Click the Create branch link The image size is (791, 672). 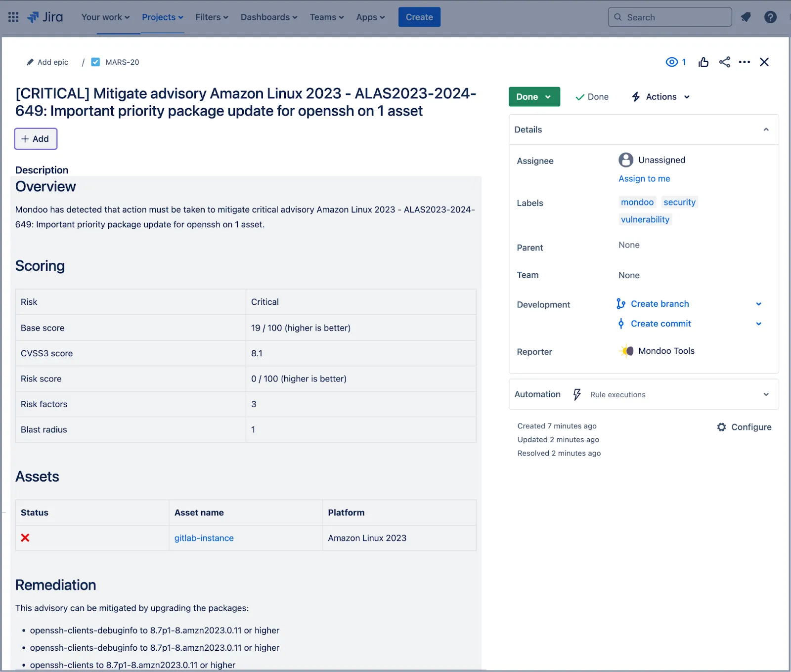coord(660,304)
